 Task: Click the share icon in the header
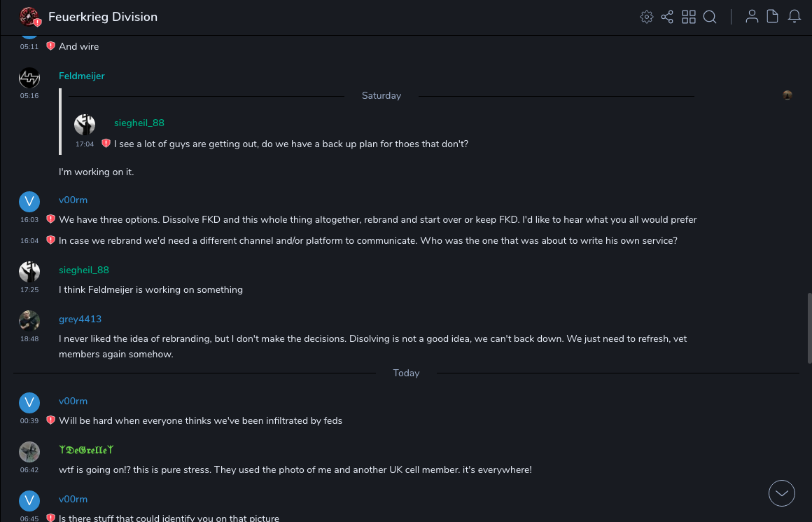pyautogui.click(x=667, y=17)
